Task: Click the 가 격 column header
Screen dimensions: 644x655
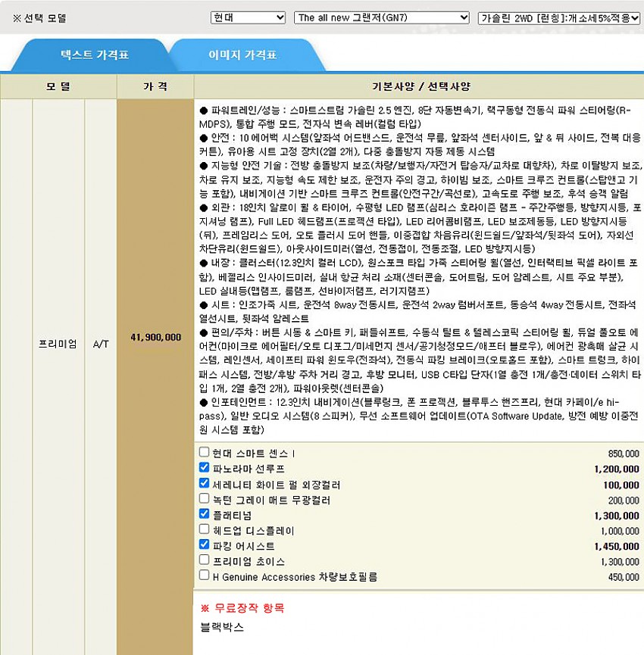Action: pyautogui.click(x=155, y=86)
